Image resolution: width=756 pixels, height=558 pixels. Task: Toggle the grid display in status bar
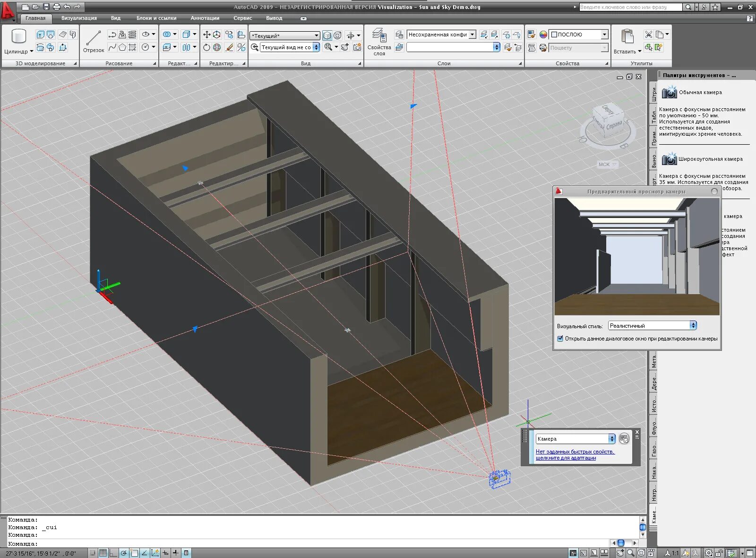[103, 553]
